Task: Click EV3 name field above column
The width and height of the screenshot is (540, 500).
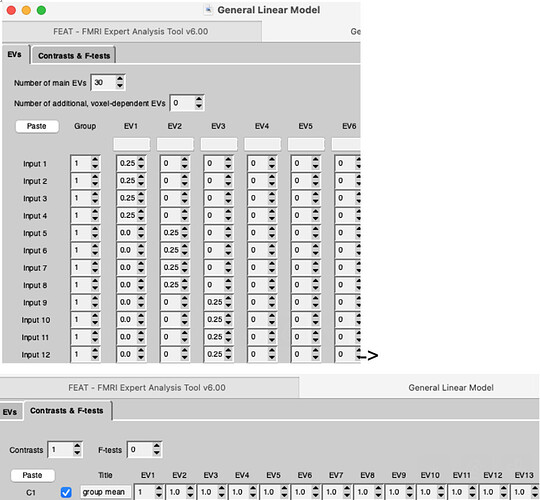Action: click(x=219, y=144)
